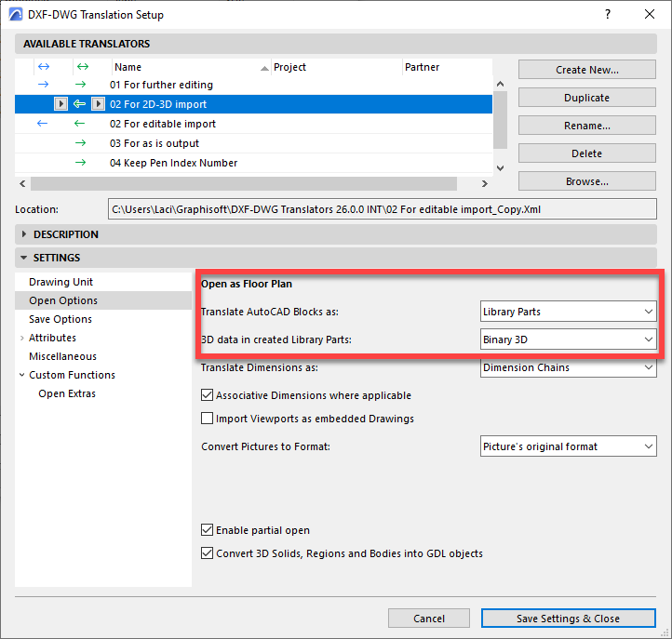This screenshot has width=672, height=639.
Task: Click the Location path field
Action: (383, 209)
